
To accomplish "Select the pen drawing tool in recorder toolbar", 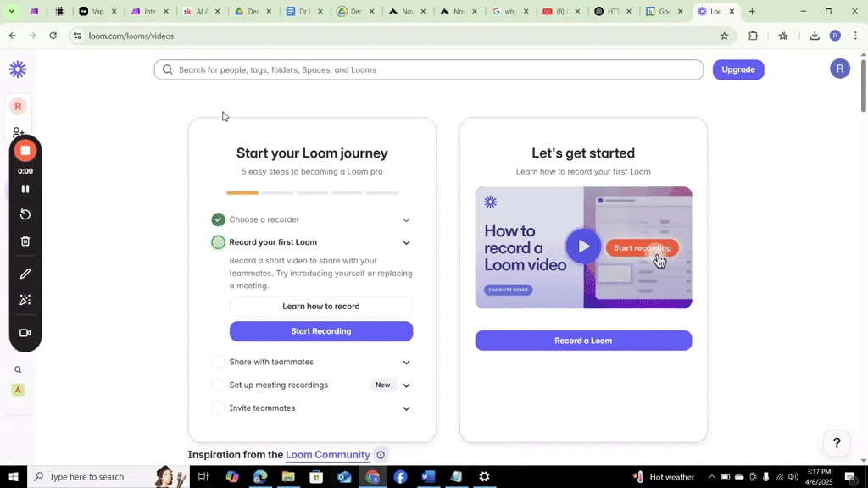I will [25, 273].
